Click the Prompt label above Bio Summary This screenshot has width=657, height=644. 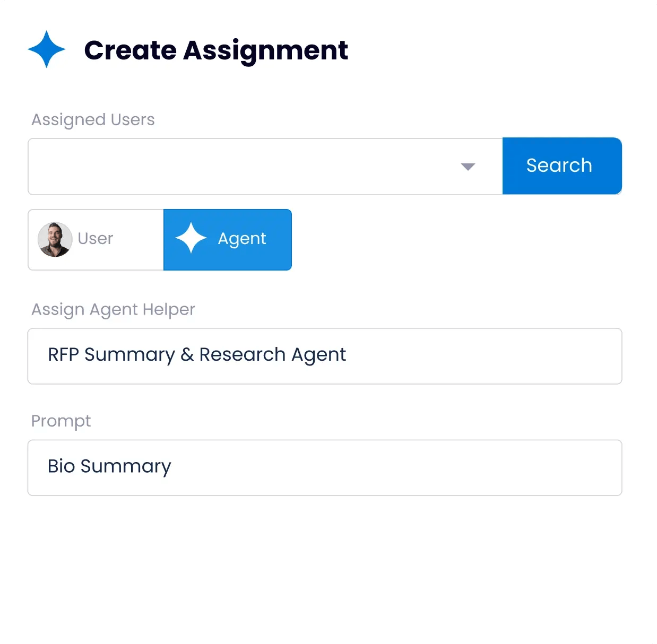tap(61, 420)
